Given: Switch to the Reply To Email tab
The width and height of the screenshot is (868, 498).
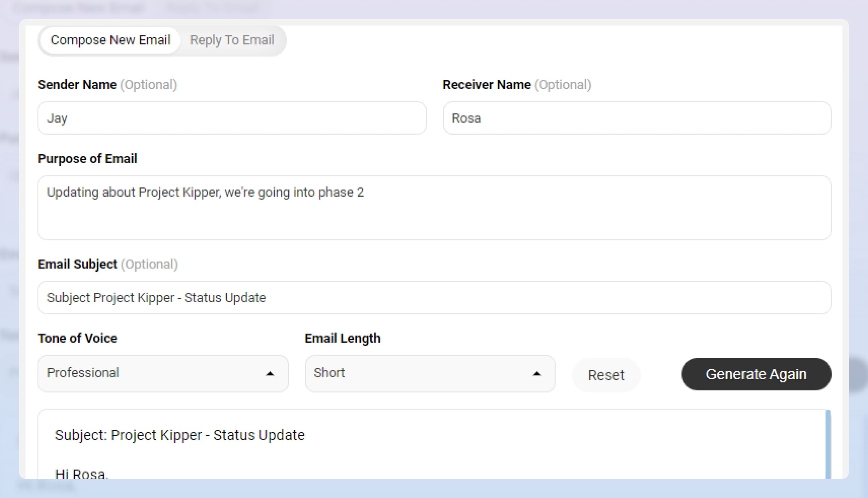Looking at the screenshot, I should (232, 40).
